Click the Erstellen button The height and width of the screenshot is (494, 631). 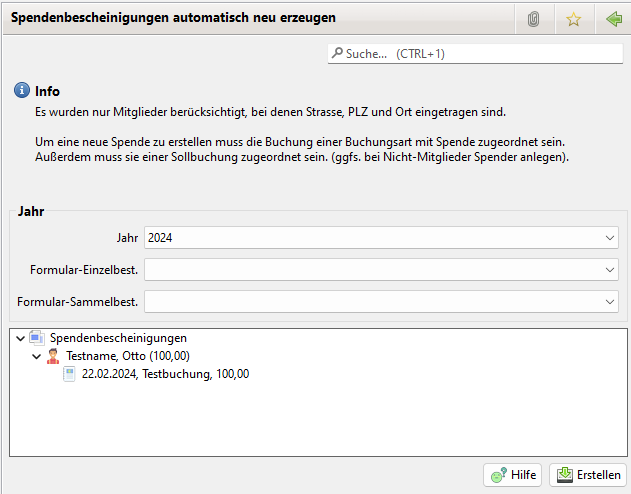click(588, 475)
